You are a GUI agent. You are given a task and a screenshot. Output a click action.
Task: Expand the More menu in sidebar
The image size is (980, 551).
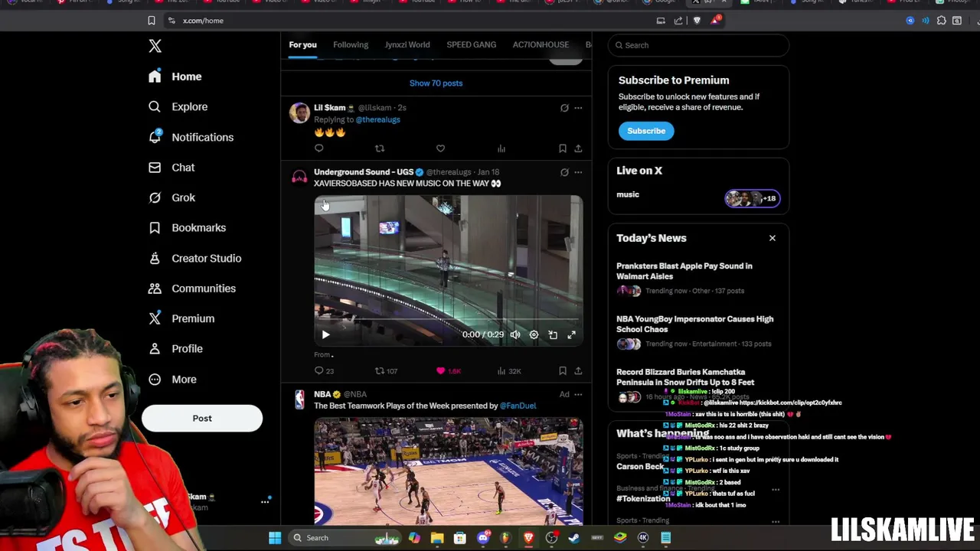point(173,379)
